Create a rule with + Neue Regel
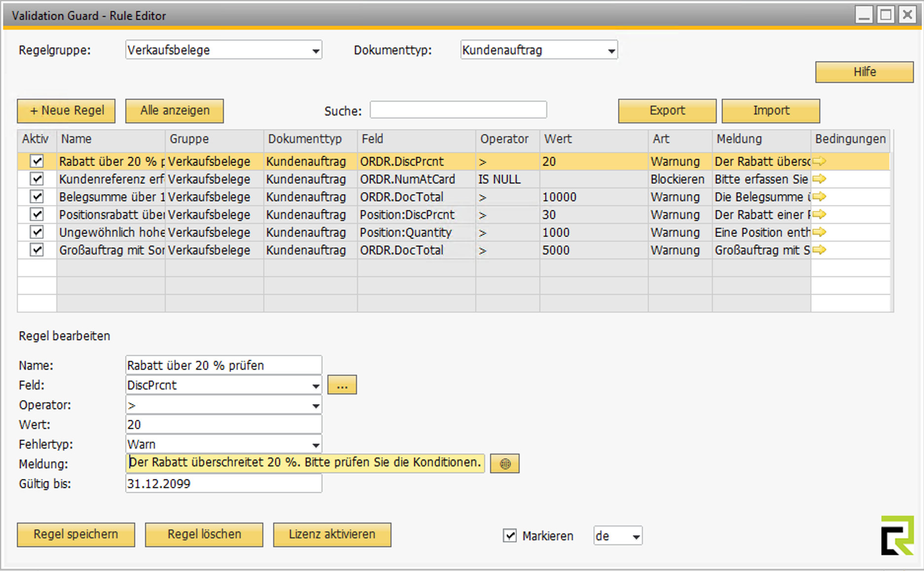 pos(66,111)
